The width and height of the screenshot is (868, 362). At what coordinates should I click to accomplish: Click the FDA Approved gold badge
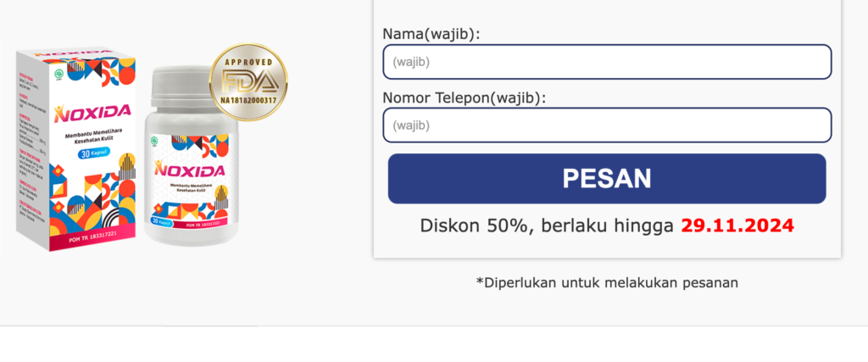click(x=248, y=82)
